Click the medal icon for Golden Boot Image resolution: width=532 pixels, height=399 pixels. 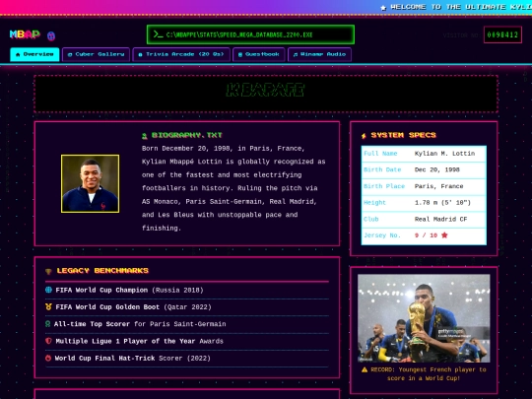(48, 306)
